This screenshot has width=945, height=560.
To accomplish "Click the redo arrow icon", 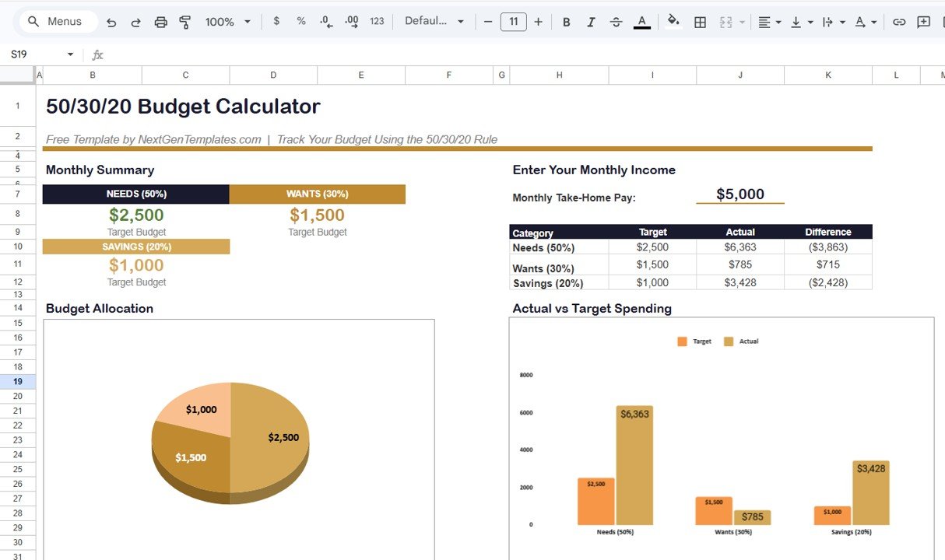I will 135,22.
